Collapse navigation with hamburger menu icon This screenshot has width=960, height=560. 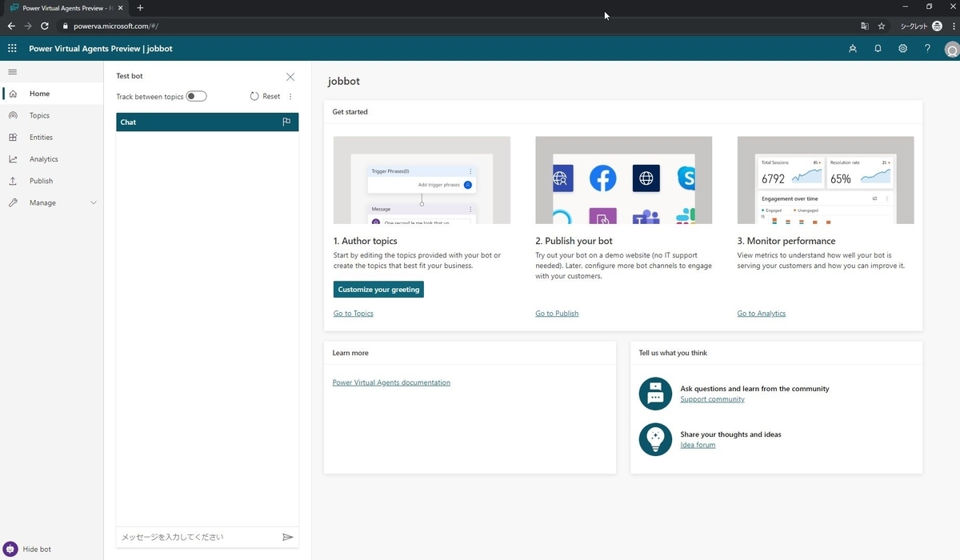coord(12,72)
